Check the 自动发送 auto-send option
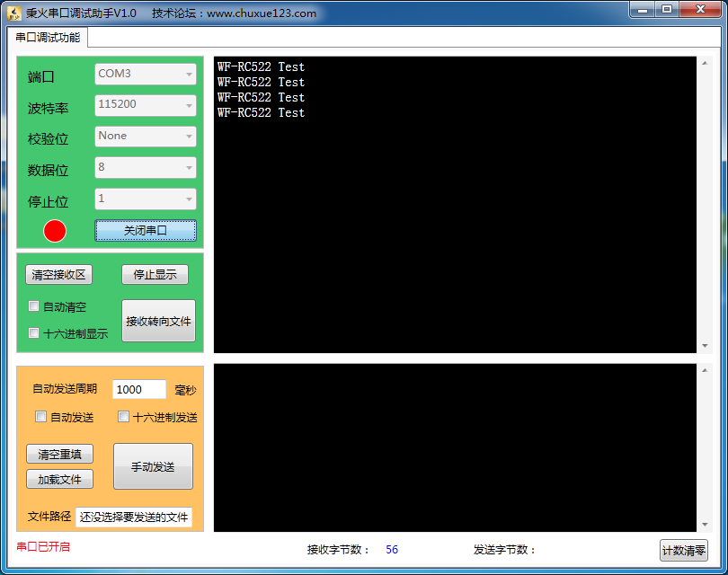The width and height of the screenshot is (728, 575). 40,416
